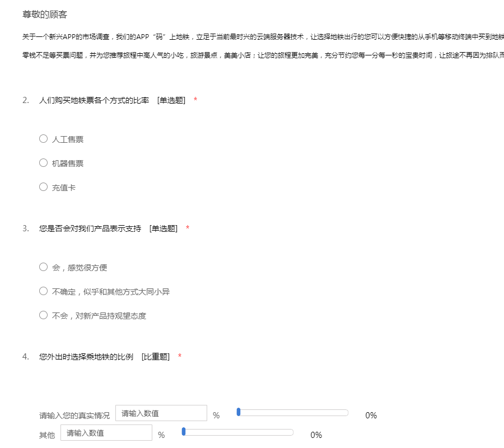The width and height of the screenshot is (504, 448).
Task: Select the 人工售票 radio option
Action: coord(44,139)
